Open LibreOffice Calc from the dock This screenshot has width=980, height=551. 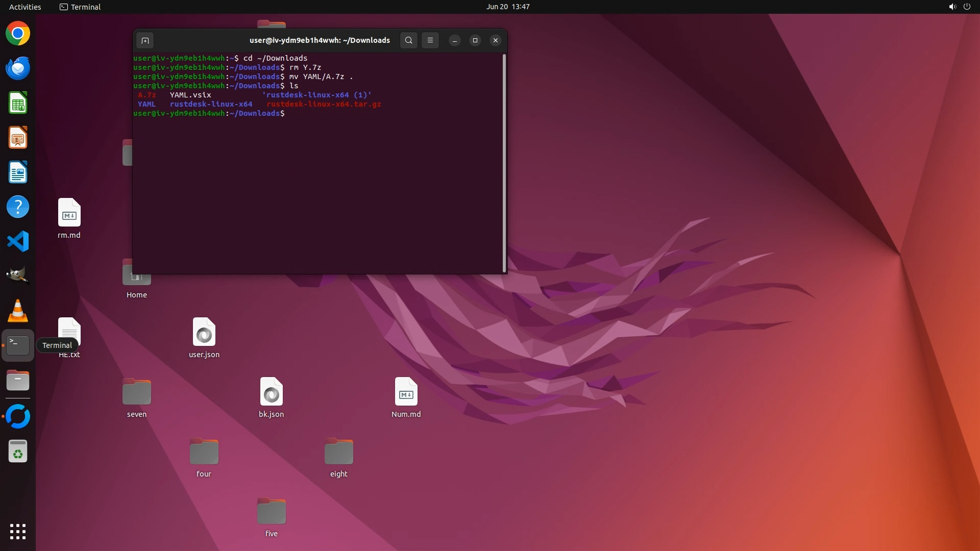coord(18,103)
